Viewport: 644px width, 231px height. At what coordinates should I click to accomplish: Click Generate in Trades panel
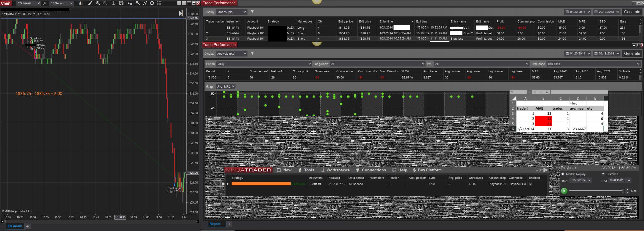tap(632, 12)
